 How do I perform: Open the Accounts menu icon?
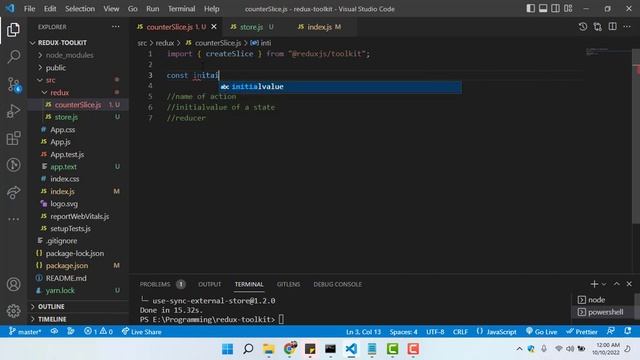(x=13, y=284)
